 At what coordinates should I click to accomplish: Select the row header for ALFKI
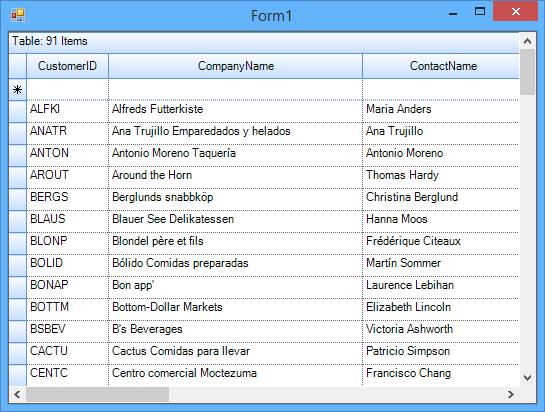(18, 111)
